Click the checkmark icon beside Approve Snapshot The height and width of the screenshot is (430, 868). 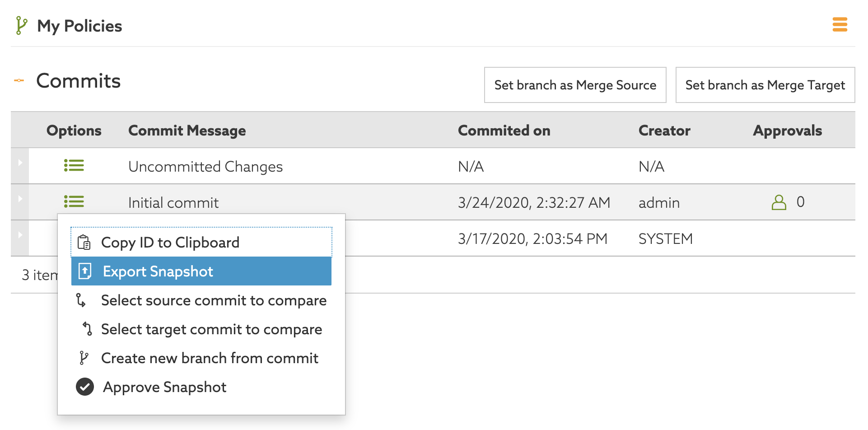pyautogui.click(x=84, y=387)
